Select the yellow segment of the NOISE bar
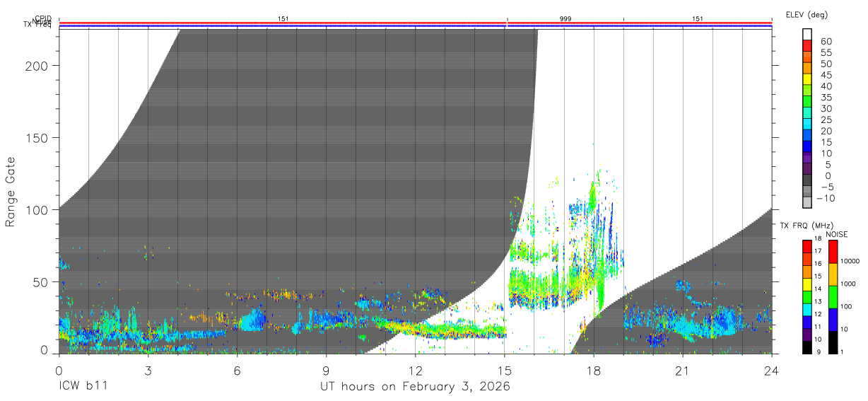Image resolution: width=868 pixels, height=401 pixels. pos(832,274)
